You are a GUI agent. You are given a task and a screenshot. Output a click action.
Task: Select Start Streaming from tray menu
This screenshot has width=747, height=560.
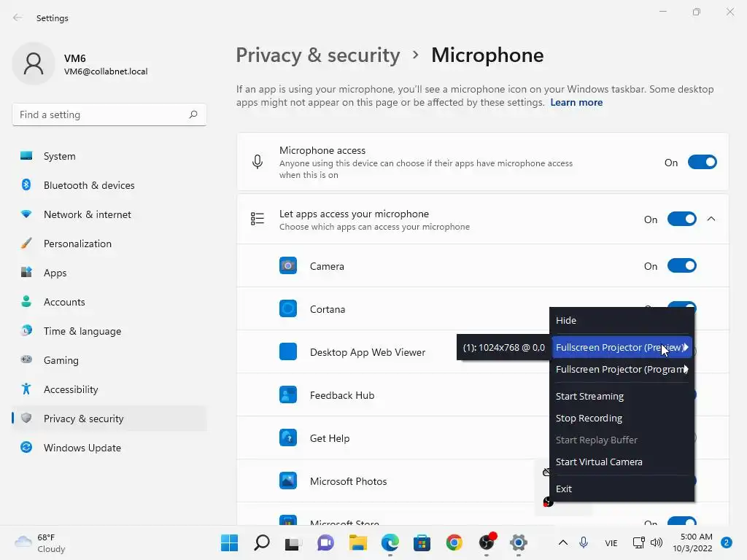(x=622, y=396)
